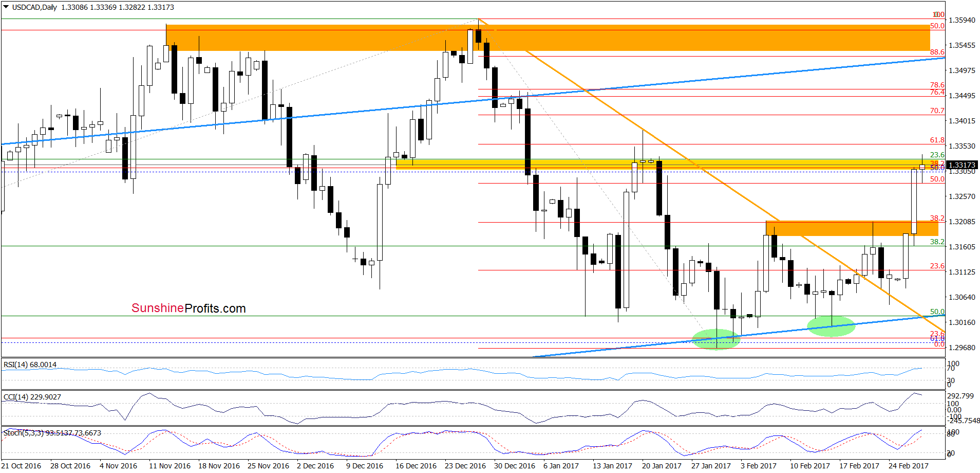Click price axis label 1.35940

pyautogui.click(x=962, y=20)
